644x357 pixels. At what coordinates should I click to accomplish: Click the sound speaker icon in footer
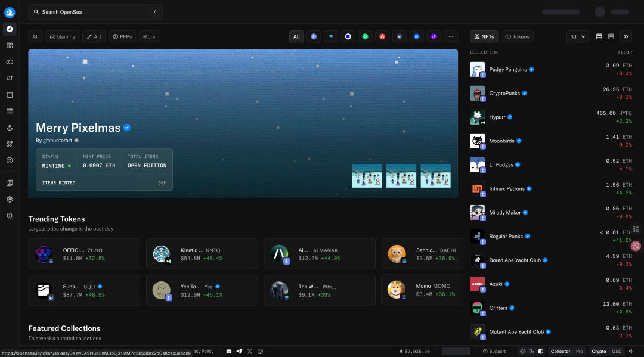[x=631, y=351]
